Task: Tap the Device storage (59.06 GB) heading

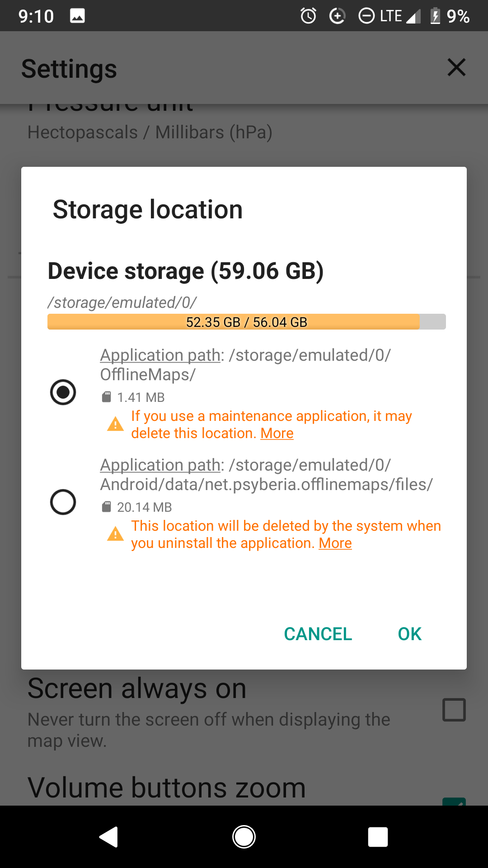Action: tap(186, 271)
